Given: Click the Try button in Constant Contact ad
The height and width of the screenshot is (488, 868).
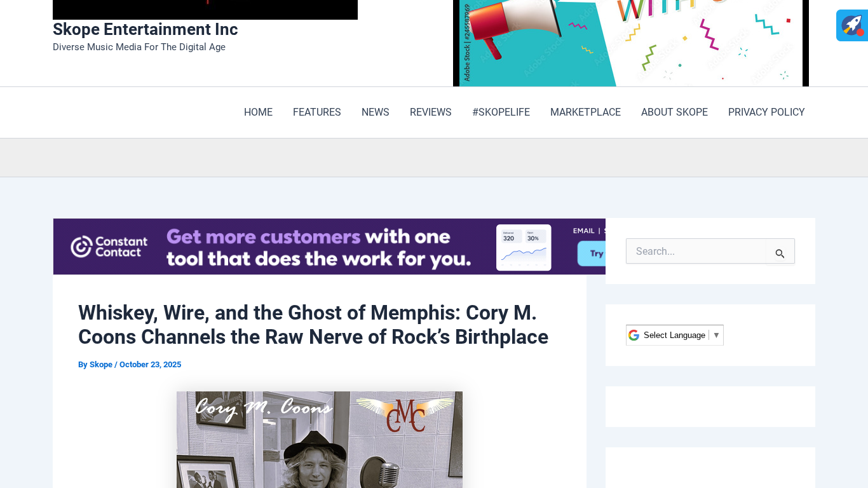Looking at the screenshot, I should (593, 254).
